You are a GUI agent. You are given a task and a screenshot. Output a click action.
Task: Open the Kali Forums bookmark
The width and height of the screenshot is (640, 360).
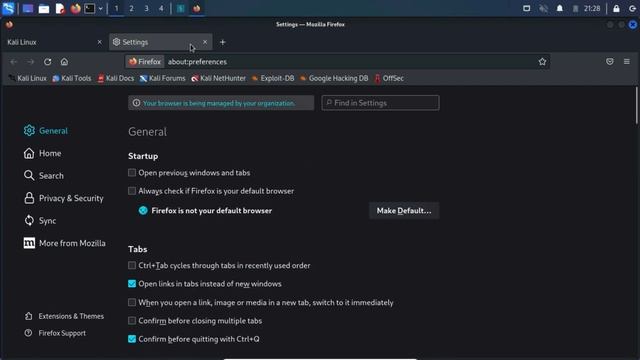(x=162, y=78)
